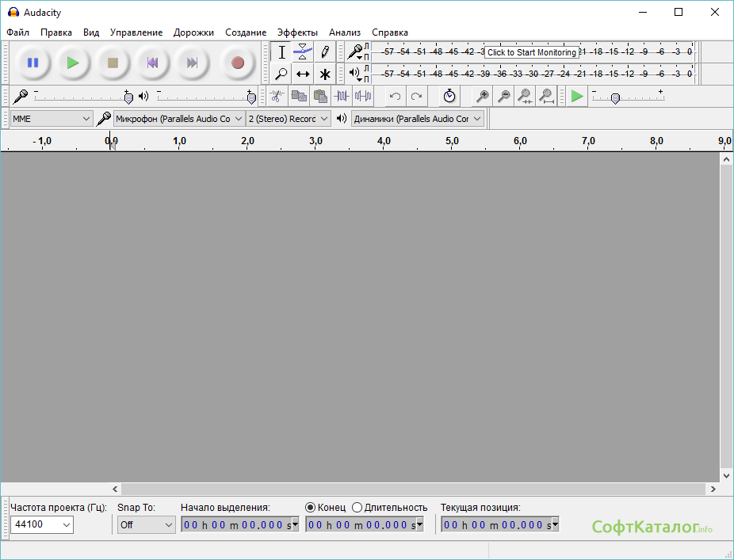Select the Draw tool (pencil)

click(326, 51)
